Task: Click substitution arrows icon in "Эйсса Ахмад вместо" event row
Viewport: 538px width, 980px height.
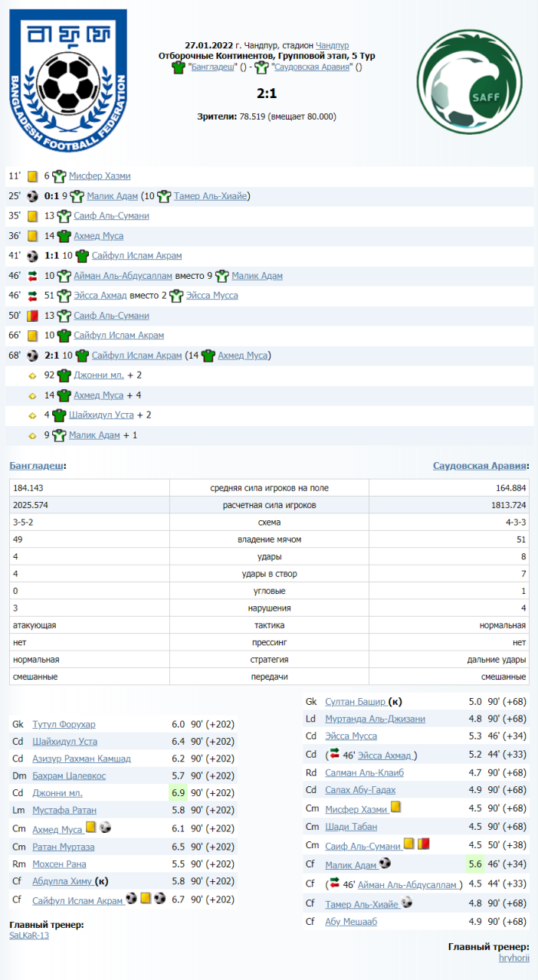Action: click(33, 296)
